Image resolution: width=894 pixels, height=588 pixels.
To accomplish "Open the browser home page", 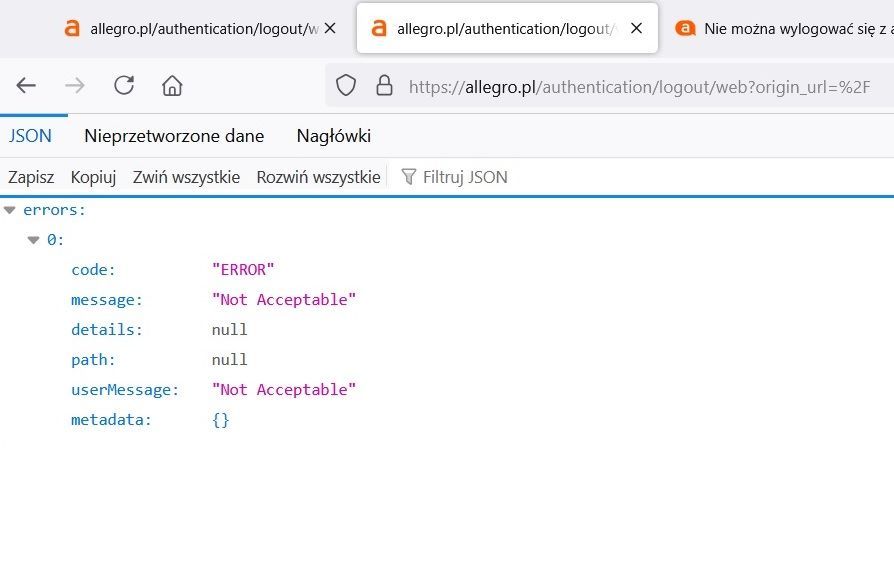I will [x=172, y=86].
